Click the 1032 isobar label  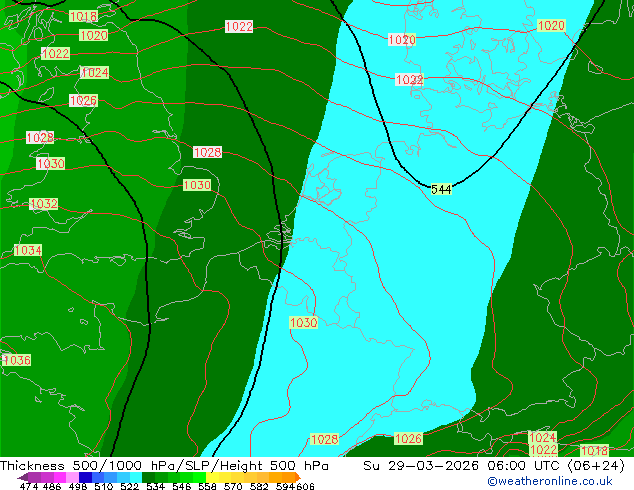[44, 203]
